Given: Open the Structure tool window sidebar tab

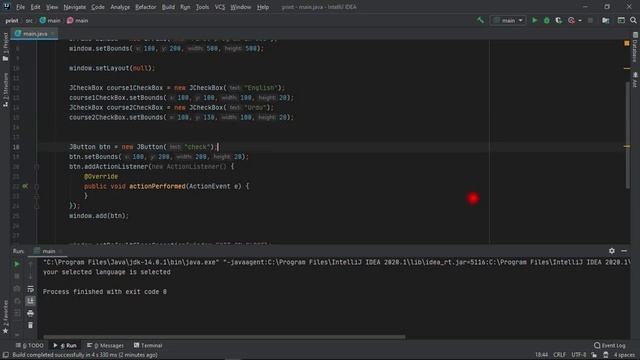Looking at the screenshot, I should coord(5,90).
